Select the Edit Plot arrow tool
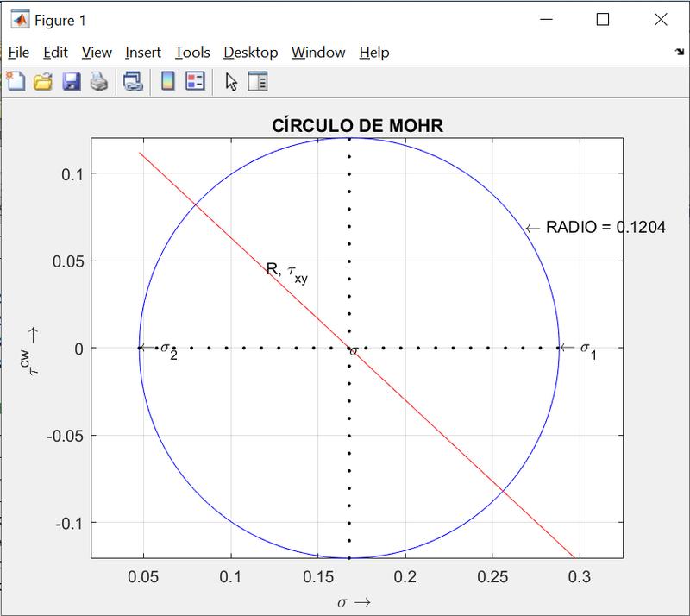The width and height of the screenshot is (690, 616). point(231,81)
